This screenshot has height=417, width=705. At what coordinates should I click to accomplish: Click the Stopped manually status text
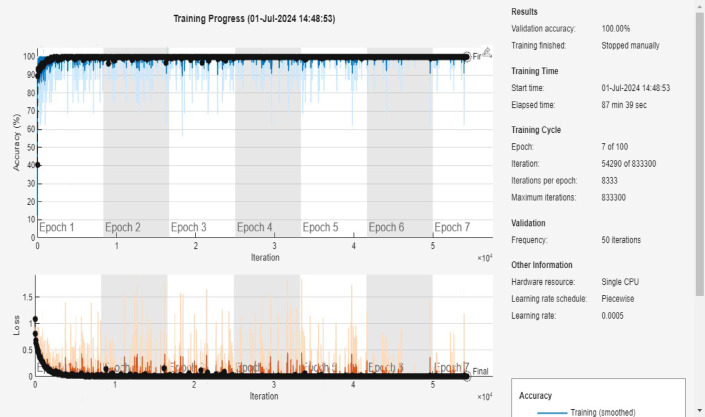pyautogui.click(x=630, y=45)
